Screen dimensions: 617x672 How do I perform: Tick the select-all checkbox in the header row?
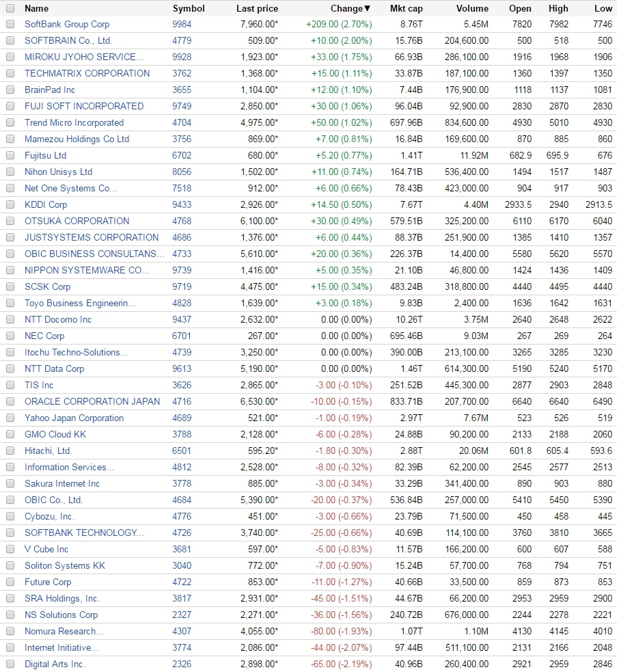(10, 8)
